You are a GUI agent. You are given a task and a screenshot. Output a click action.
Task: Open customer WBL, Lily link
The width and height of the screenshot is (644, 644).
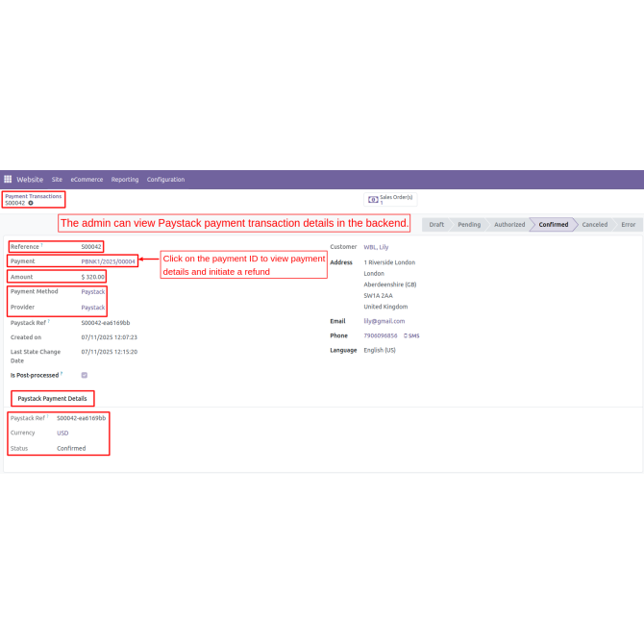click(376, 247)
